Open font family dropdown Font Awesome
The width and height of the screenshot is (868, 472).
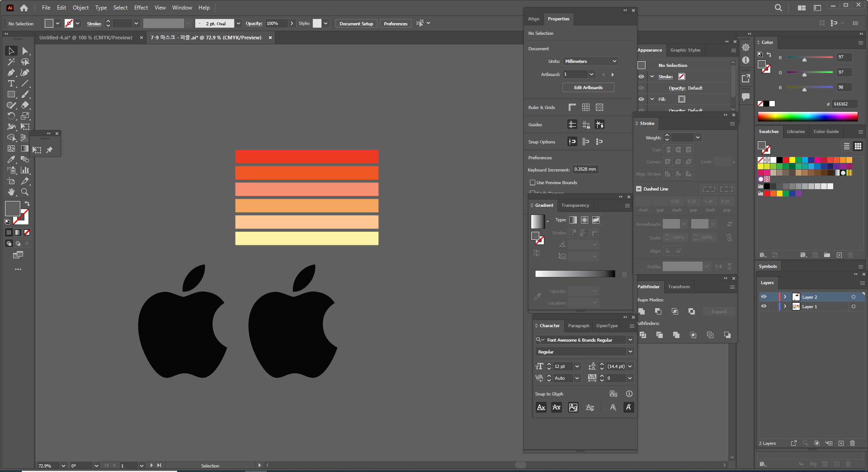630,340
